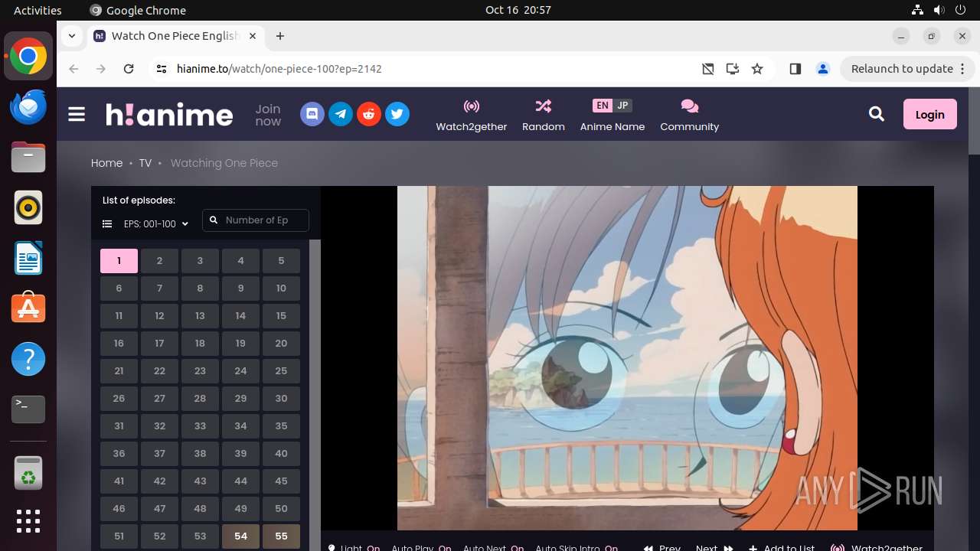
Task: Go to TV breadcrumb link
Action: tap(145, 163)
